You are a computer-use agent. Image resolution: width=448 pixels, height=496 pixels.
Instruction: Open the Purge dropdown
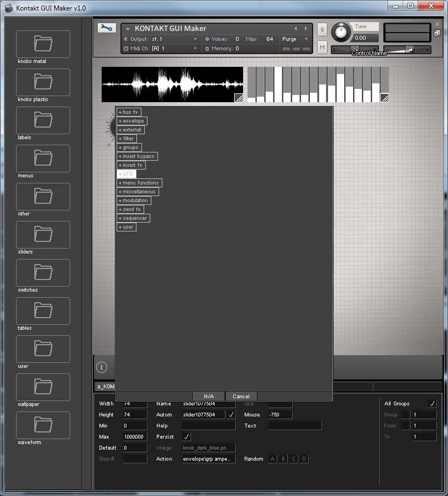(x=296, y=39)
